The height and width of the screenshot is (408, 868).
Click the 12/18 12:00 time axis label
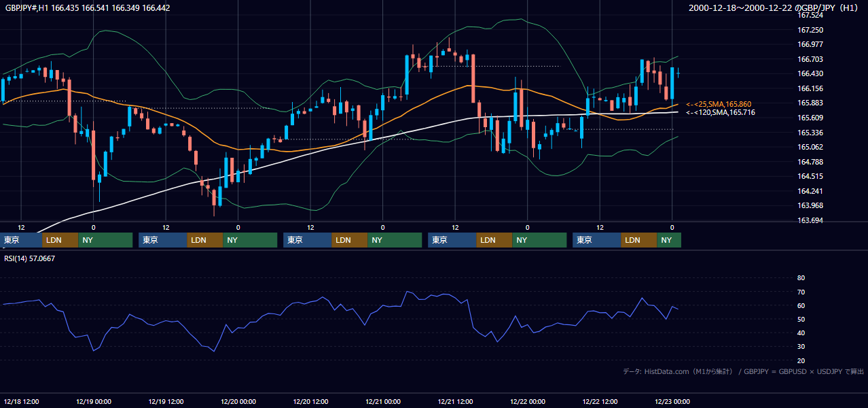[21, 402]
